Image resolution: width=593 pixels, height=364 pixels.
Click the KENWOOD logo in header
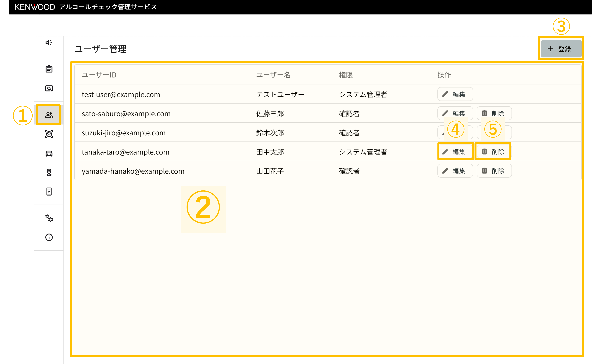35,7
